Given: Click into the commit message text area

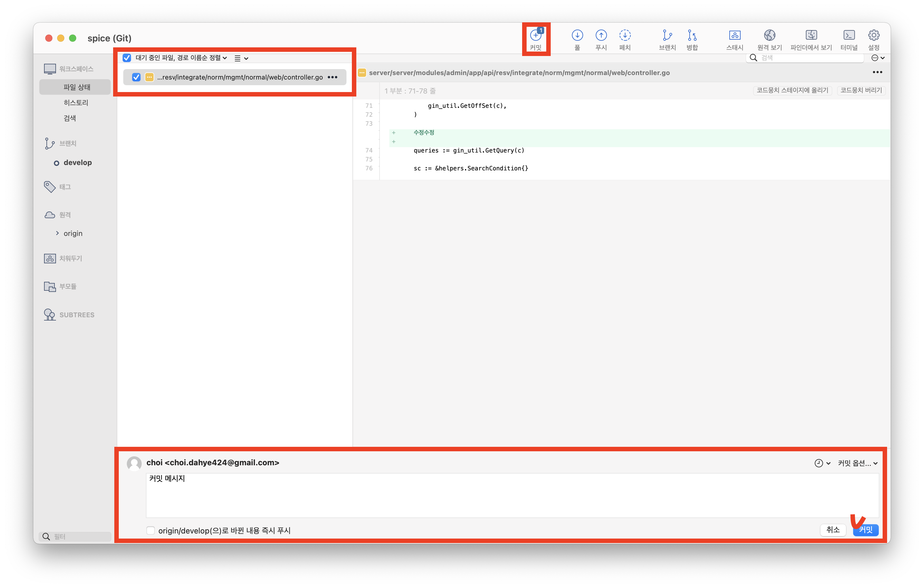Looking at the screenshot, I should 512,495.
